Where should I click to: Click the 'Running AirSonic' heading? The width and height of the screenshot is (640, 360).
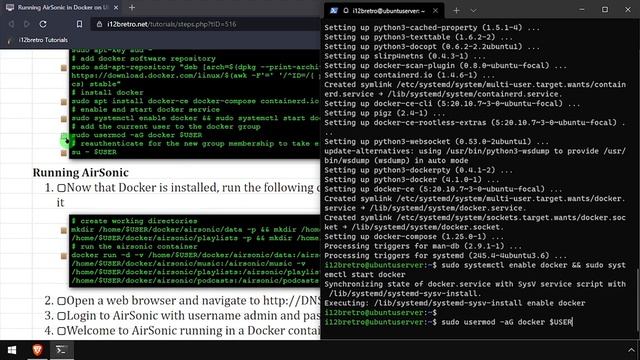click(80, 172)
